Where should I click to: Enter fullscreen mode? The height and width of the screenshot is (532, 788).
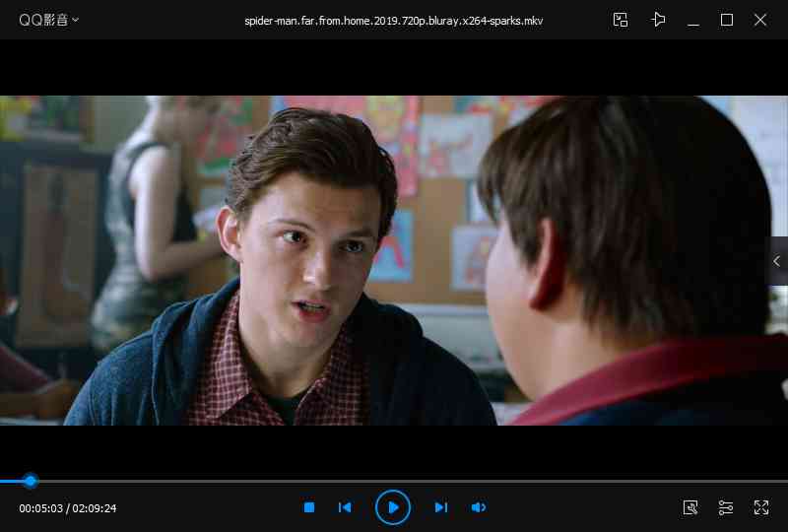pos(761,507)
